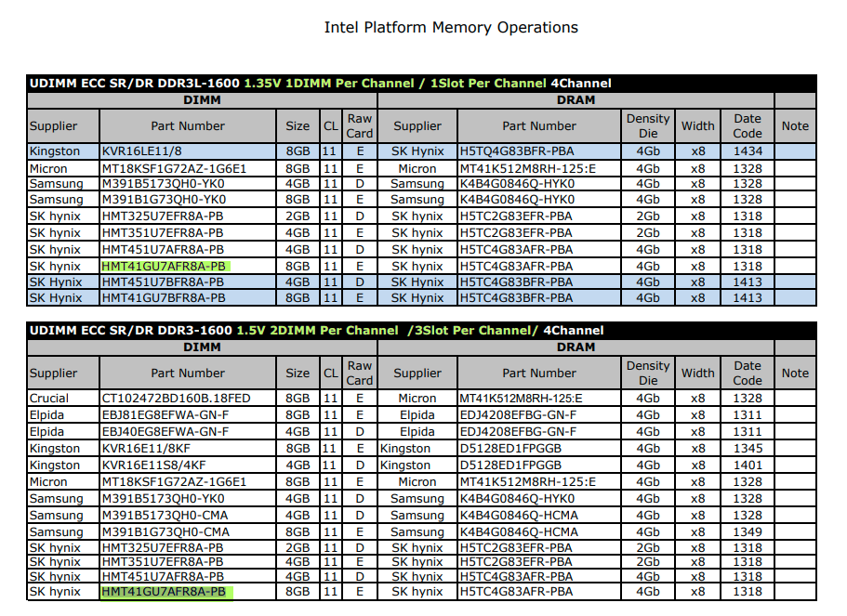Click the 'Raw Card' header in DDR3L 1.35V table

point(360,125)
